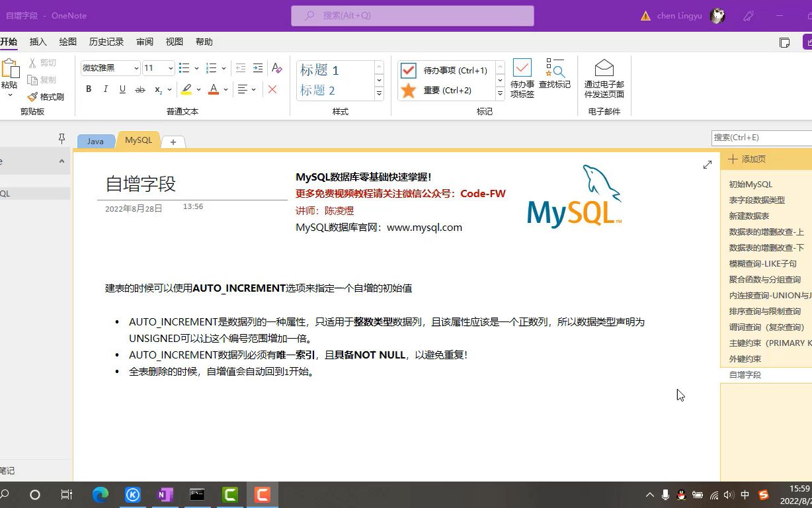The height and width of the screenshot is (508, 812).
Task: Select 待办事项 (Ctrl+1) tag
Action: tap(446, 70)
